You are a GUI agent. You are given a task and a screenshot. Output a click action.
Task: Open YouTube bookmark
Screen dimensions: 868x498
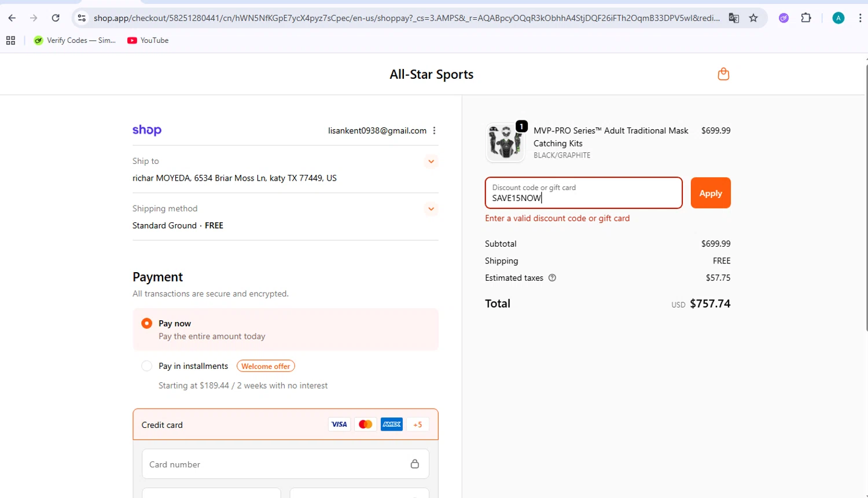tap(148, 41)
